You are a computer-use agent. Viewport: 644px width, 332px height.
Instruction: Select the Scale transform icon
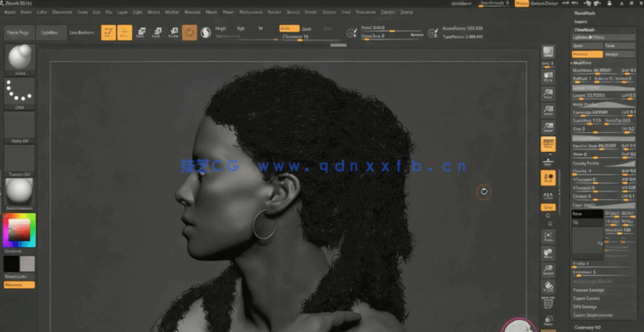[x=157, y=33]
